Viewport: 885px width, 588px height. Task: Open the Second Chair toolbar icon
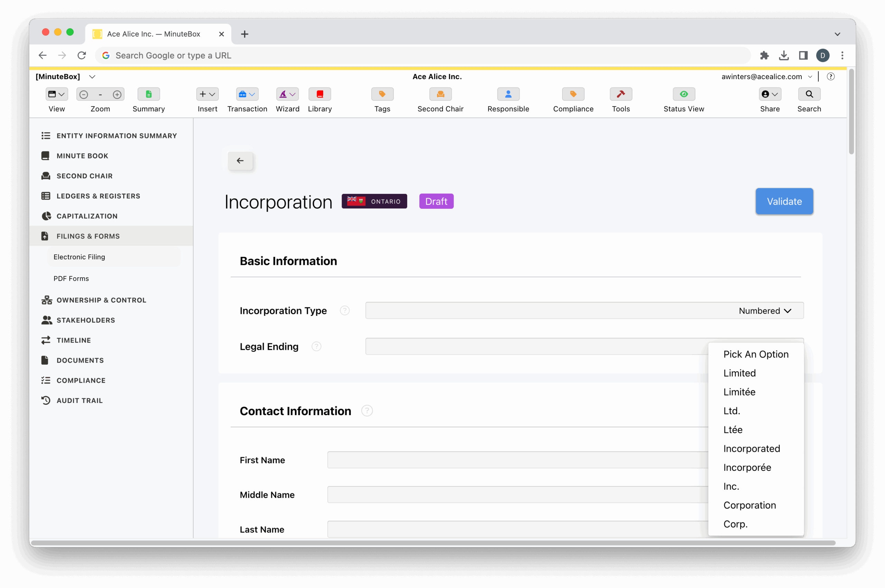click(440, 94)
